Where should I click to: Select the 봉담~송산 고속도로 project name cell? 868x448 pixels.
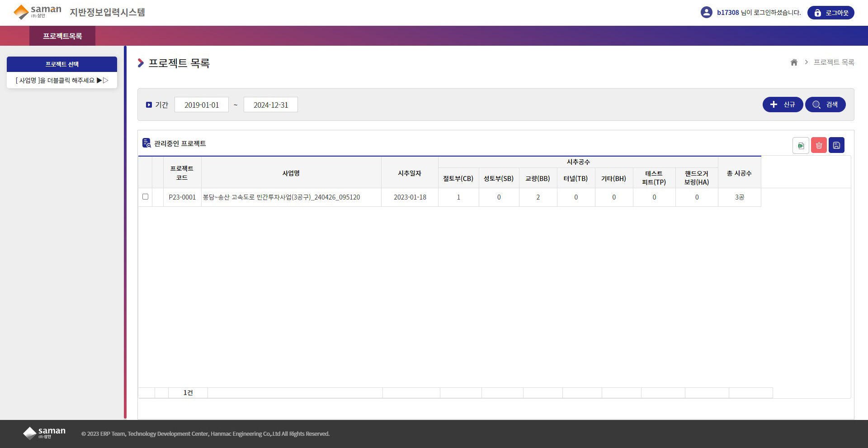(x=281, y=197)
